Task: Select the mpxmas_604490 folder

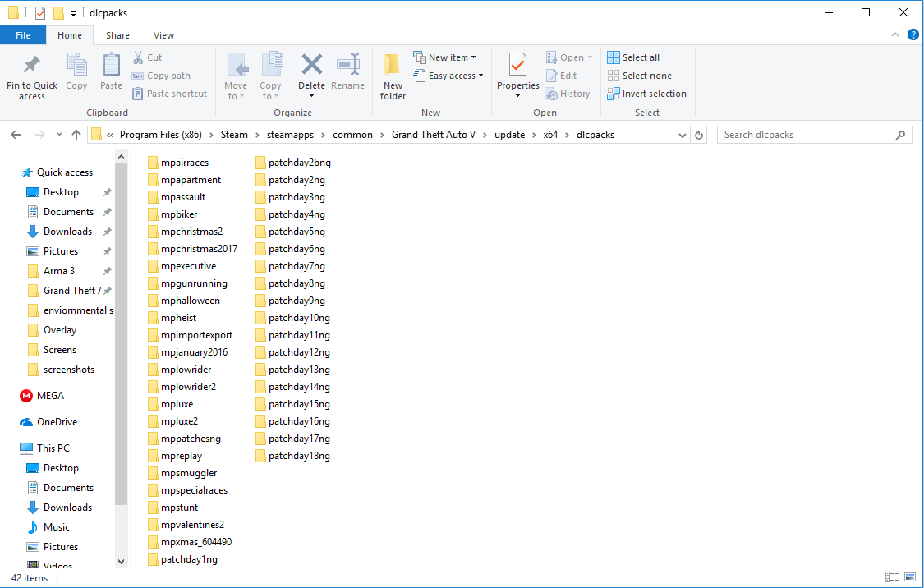Action: [190, 542]
